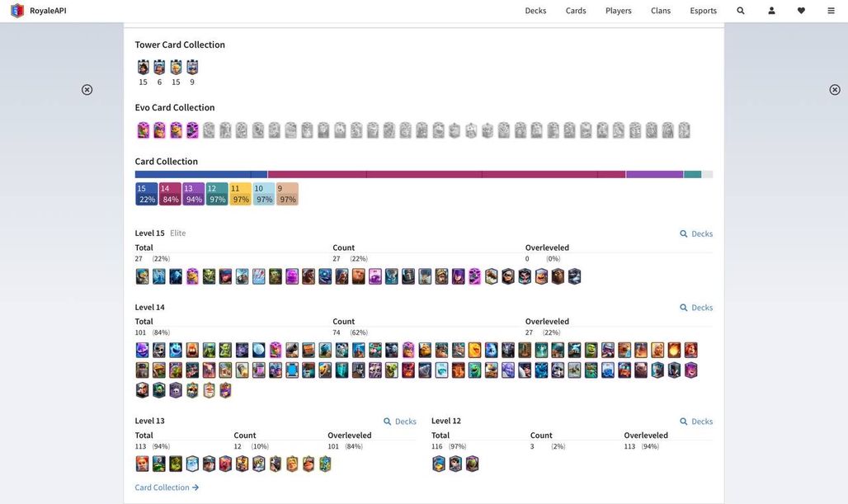
Task: Click the Level 13 Count value 12
Action: [x=238, y=447]
